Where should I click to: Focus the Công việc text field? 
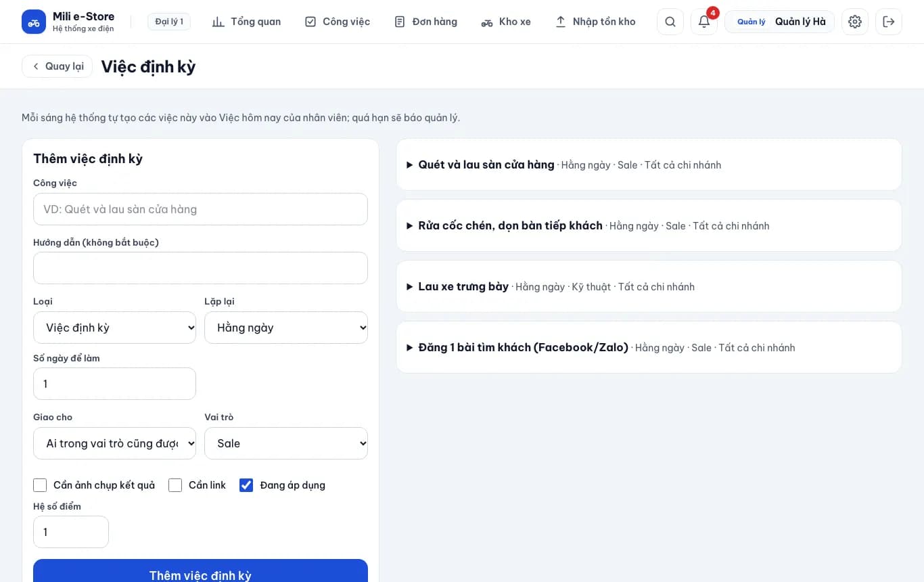[200, 209]
